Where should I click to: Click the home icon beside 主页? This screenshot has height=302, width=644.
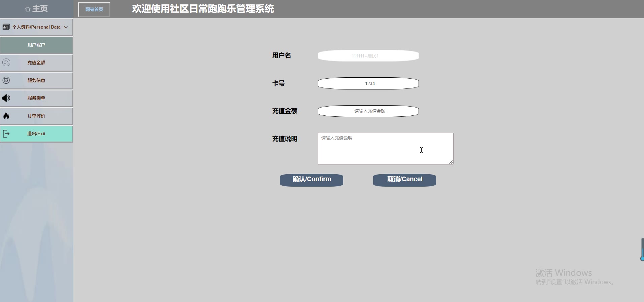[28, 9]
